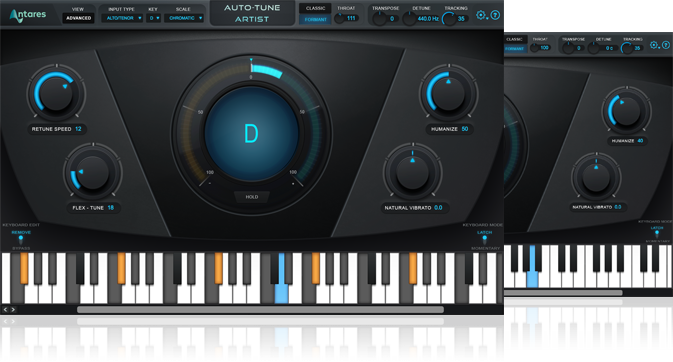The height and width of the screenshot is (362, 673).
Task: Adjust the Retune Speed knob
Action: [x=56, y=92]
